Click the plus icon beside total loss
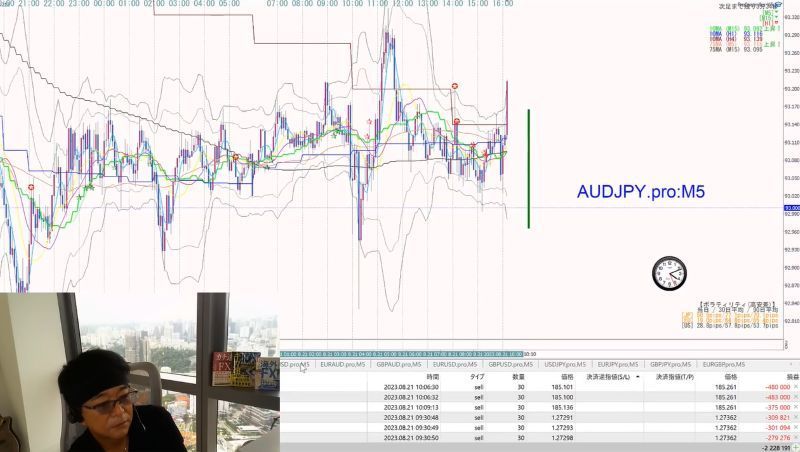800x452 pixels. coord(796,448)
